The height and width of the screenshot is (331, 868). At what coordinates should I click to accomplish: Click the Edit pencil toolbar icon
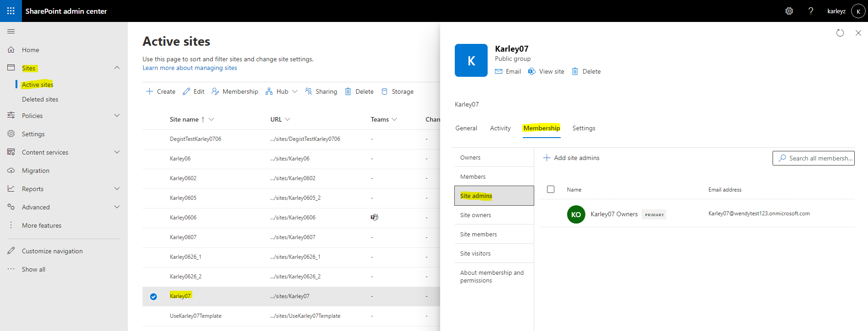(x=186, y=91)
